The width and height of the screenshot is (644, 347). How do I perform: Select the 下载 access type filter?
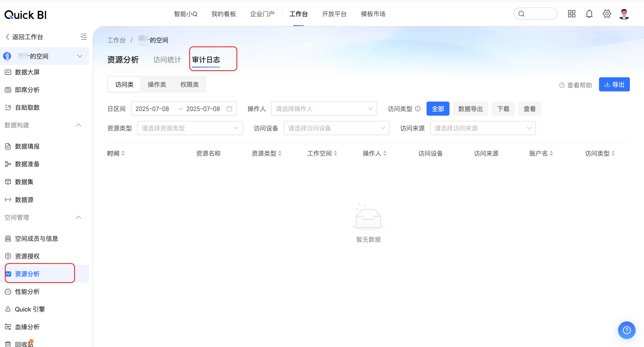point(503,109)
